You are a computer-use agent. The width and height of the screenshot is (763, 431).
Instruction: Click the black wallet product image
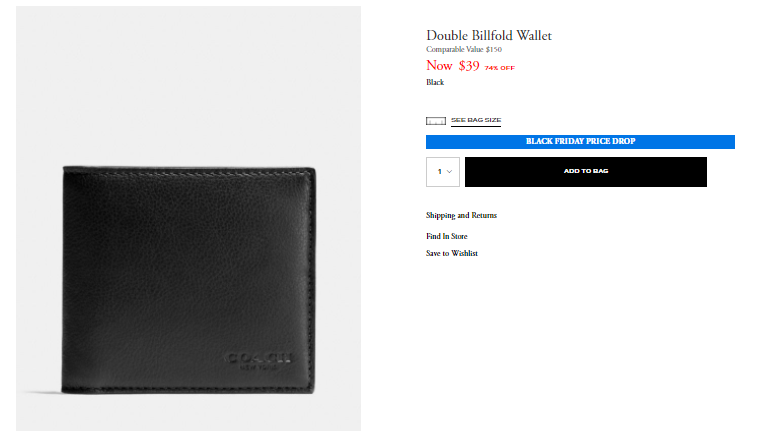click(188, 280)
